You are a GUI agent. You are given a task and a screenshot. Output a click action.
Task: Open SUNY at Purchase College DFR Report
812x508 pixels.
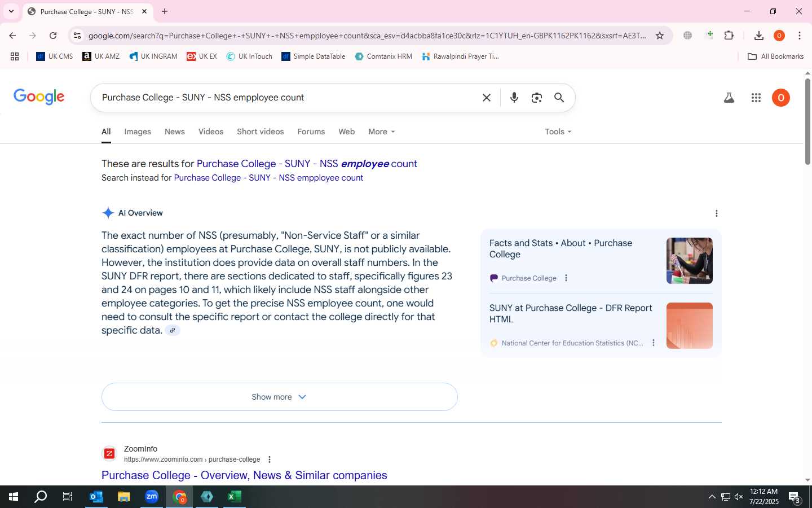click(571, 314)
